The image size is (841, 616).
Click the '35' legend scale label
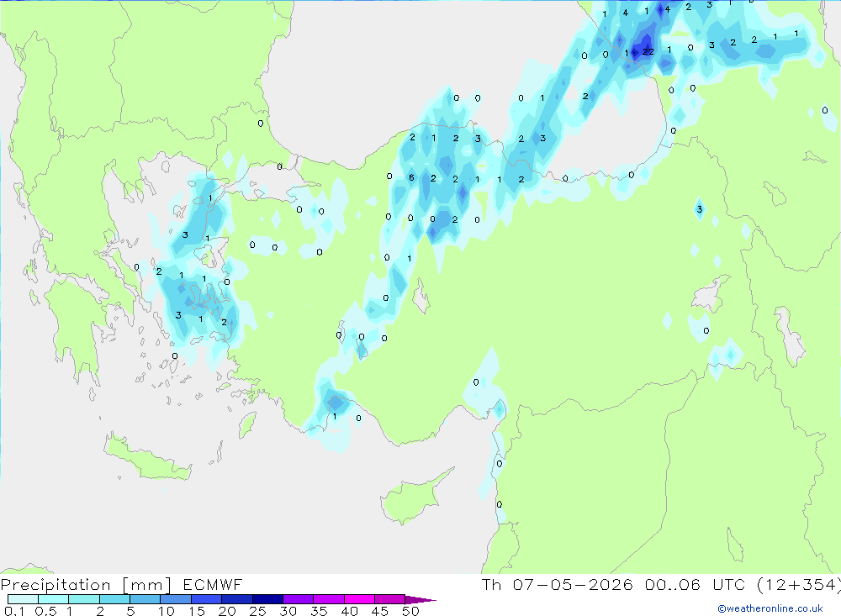click(x=319, y=611)
